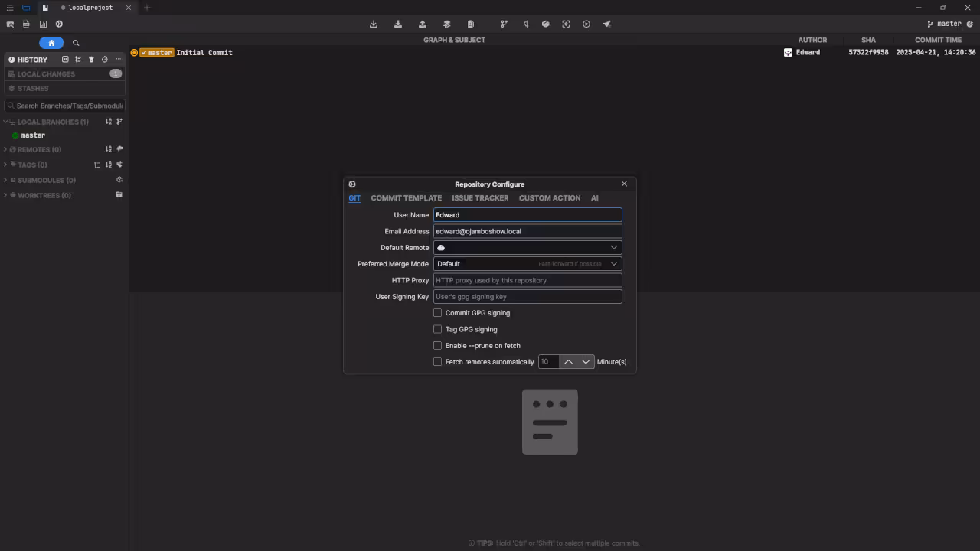
Task: Expand the Submodules section
Action: click(5, 180)
